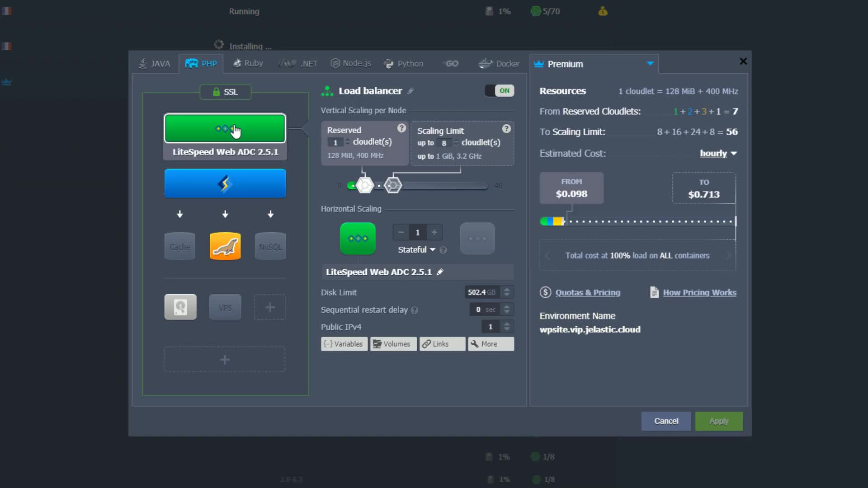Open the Variables settings
This screenshot has width=868, height=488.
[x=344, y=344]
